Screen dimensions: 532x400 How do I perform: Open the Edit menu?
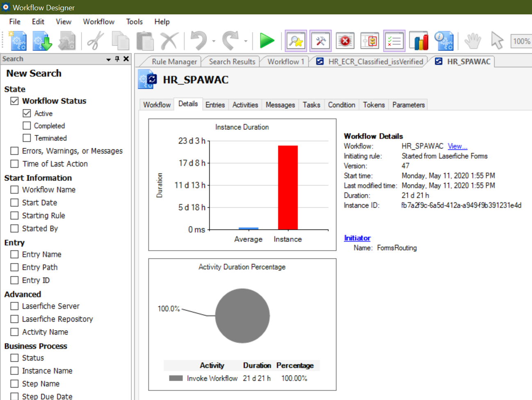point(38,22)
